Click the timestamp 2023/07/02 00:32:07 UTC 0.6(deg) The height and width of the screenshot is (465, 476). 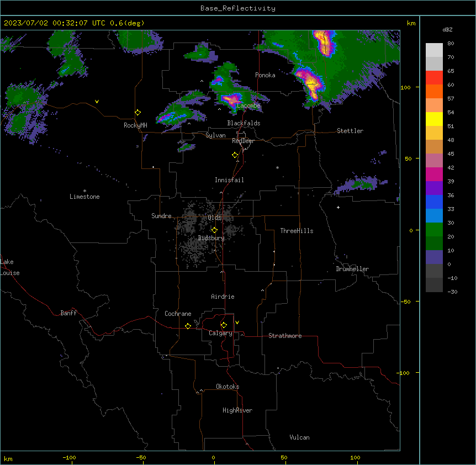74,23
